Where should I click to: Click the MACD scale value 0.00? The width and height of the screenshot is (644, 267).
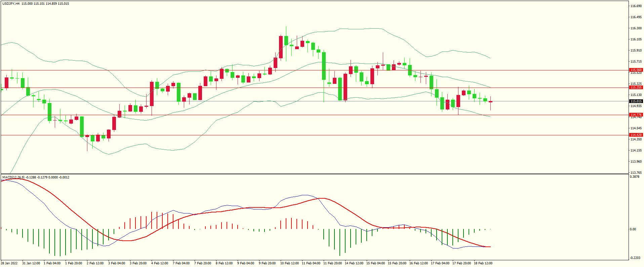[x=633, y=229]
